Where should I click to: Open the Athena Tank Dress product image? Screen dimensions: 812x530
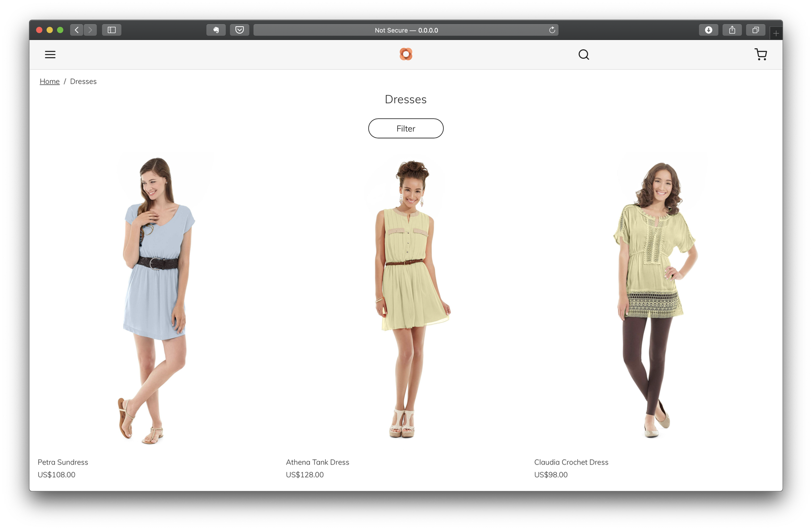point(406,300)
